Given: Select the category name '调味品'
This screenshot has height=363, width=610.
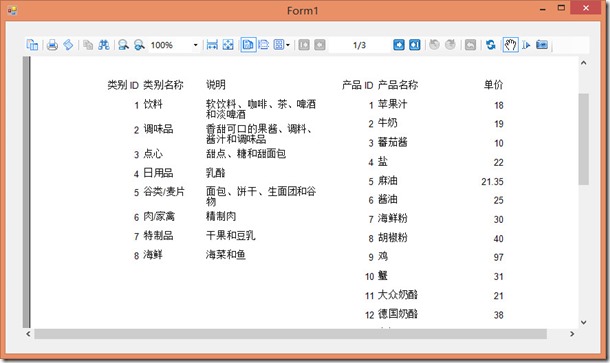Looking at the screenshot, I should (158, 129).
